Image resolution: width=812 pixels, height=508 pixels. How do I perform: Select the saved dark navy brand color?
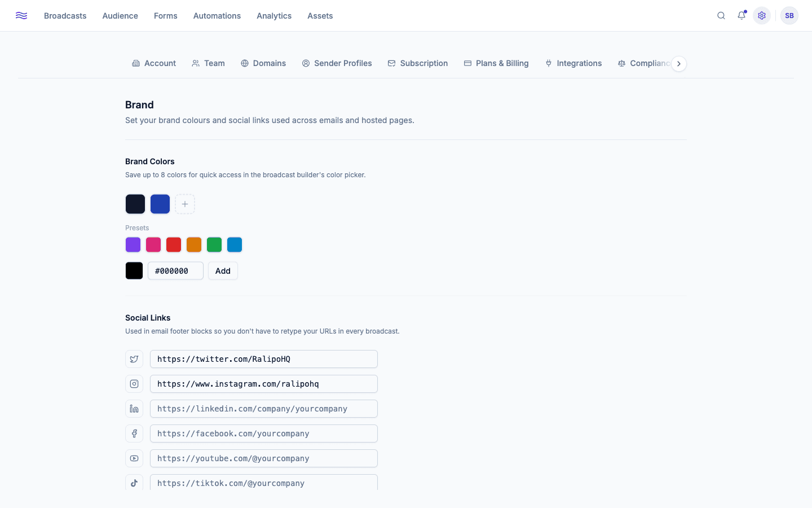tap(135, 204)
